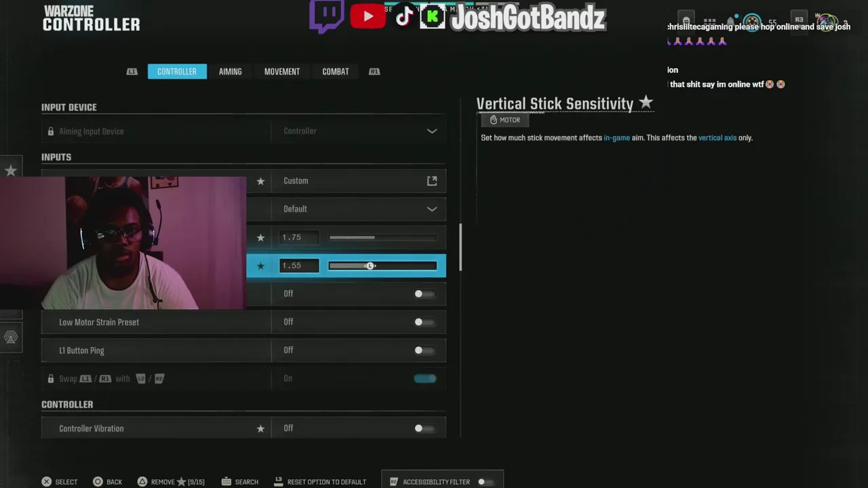The height and width of the screenshot is (488, 868).
Task: Select the L1 bumper icon left of tabs
Action: pos(132,71)
